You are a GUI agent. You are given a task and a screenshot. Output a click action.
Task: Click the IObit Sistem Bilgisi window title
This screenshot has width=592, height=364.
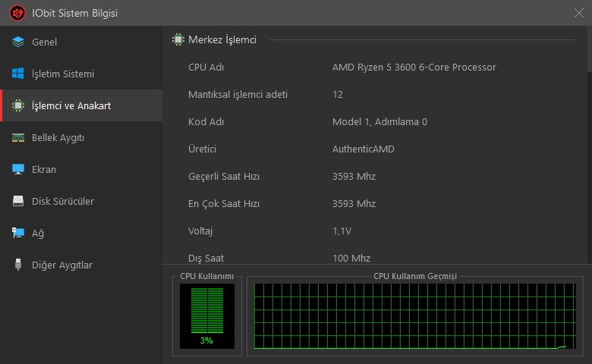[x=74, y=13]
